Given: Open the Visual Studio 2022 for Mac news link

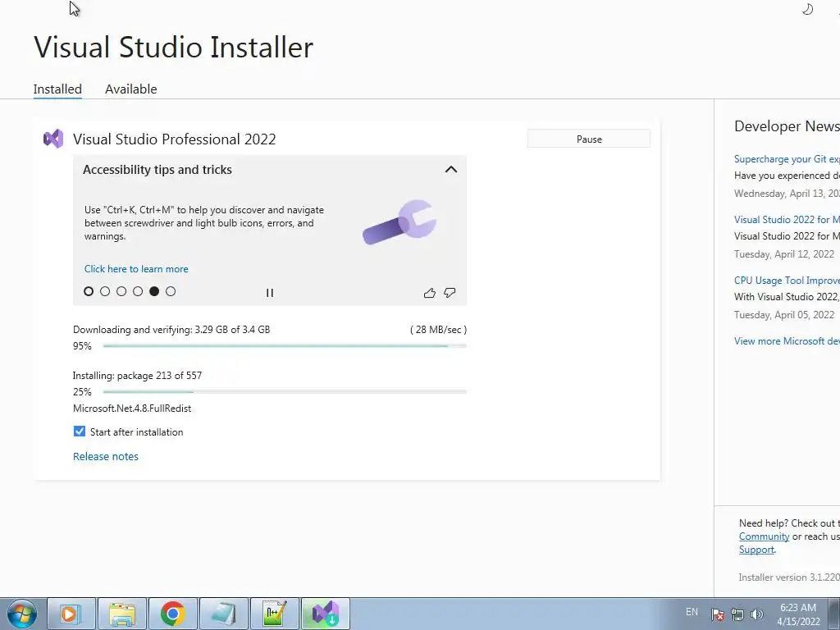Looking at the screenshot, I should [787, 220].
